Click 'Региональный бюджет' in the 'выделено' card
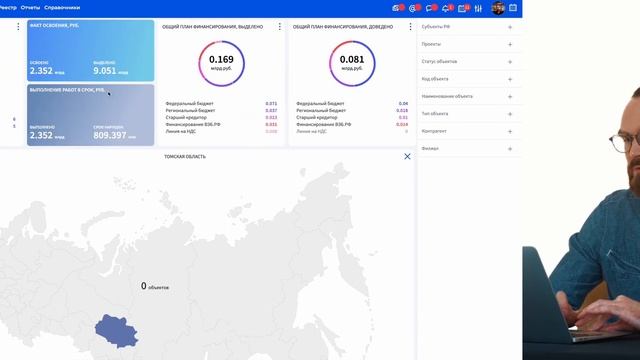The image size is (640, 360). pyautogui.click(x=190, y=111)
